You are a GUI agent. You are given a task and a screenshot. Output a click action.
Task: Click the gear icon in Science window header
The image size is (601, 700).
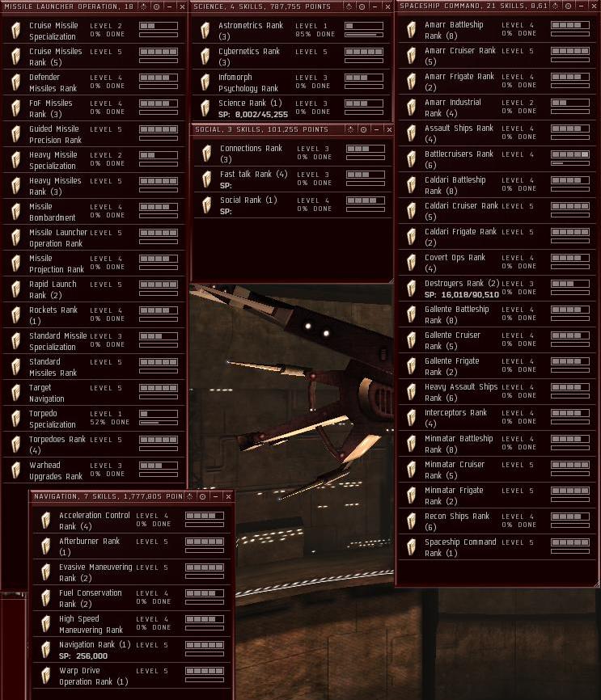point(349,6)
